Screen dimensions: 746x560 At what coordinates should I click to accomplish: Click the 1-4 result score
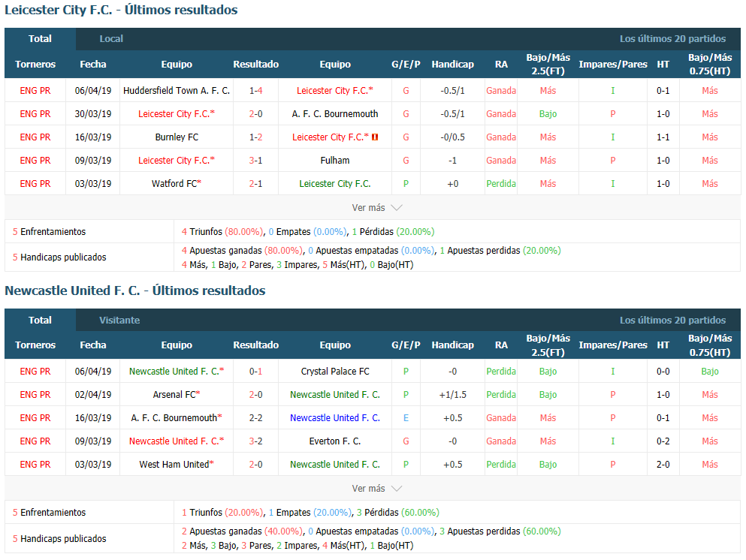pos(256,90)
